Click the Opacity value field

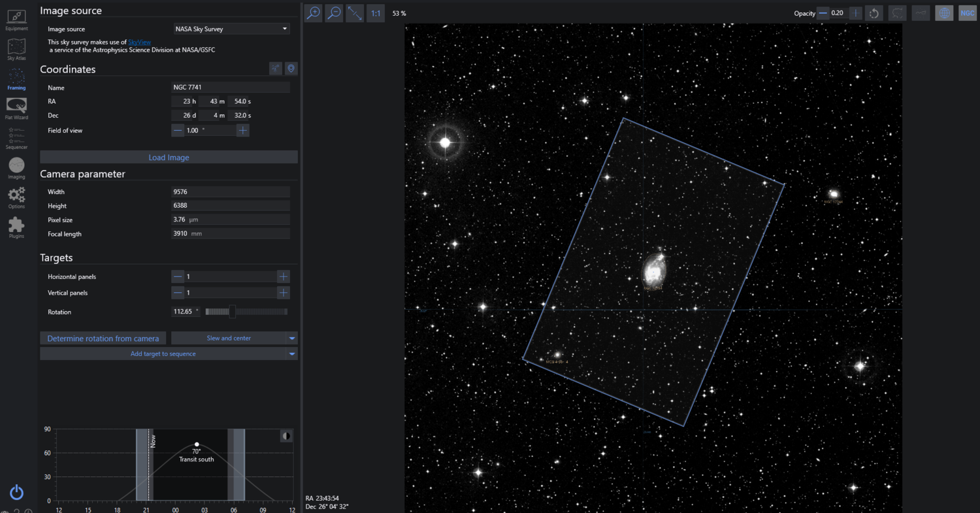[839, 13]
